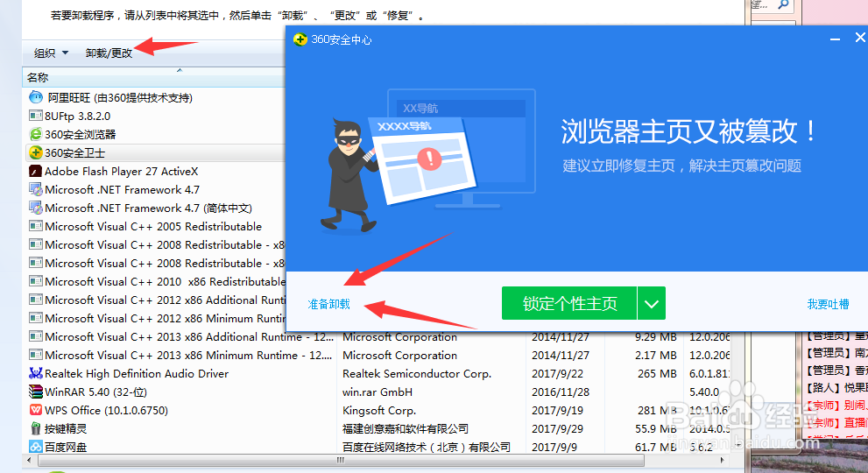Click the WinRAR 5.40 icon
The width and height of the screenshot is (868, 473).
pos(36,392)
